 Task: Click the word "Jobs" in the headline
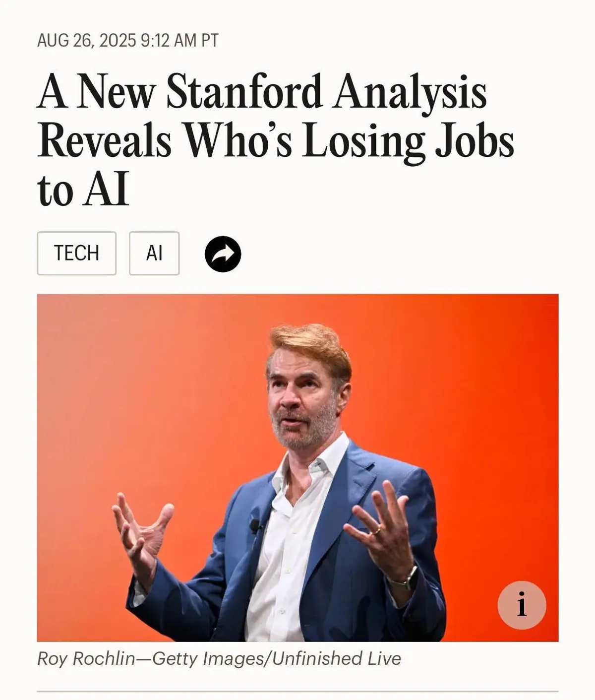click(x=475, y=141)
